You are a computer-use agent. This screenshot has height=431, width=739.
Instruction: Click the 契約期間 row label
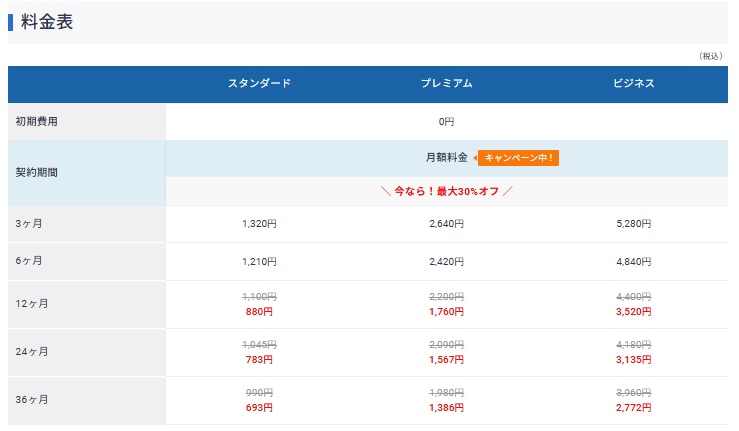(x=37, y=172)
